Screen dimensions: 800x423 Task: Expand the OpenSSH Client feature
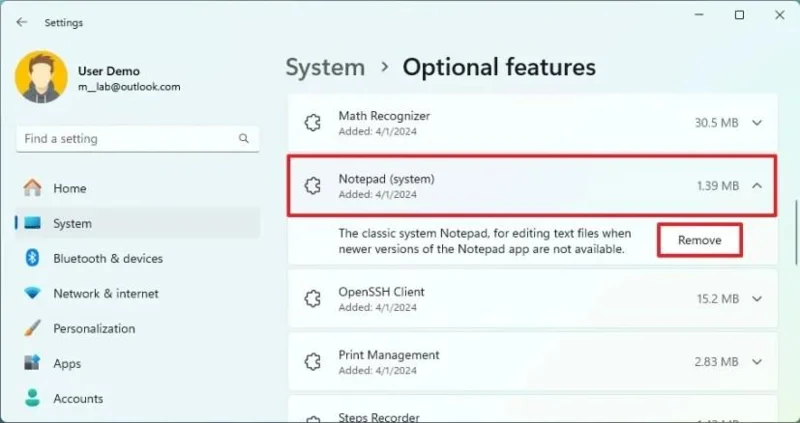[757, 299]
